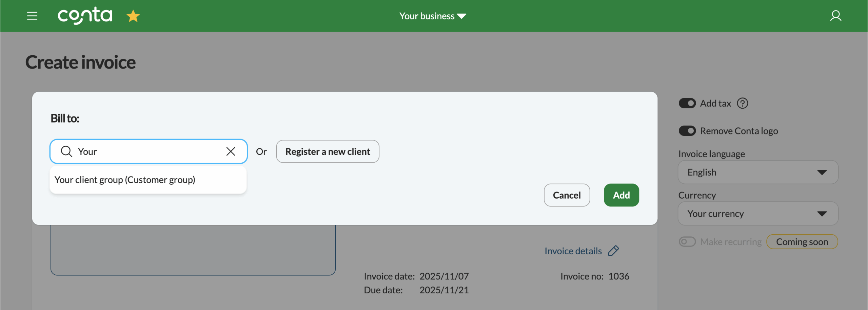Click the Conta logo
The image size is (868, 310).
(85, 16)
